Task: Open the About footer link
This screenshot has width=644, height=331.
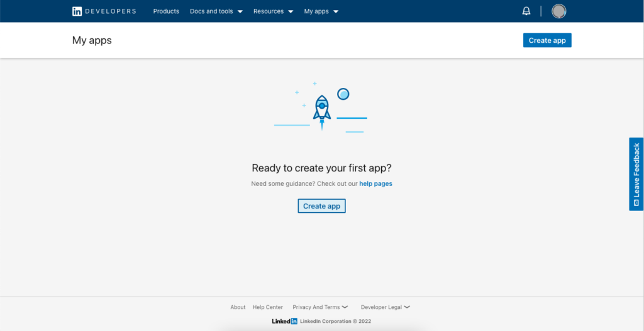Action: pyautogui.click(x=238, y=307)
